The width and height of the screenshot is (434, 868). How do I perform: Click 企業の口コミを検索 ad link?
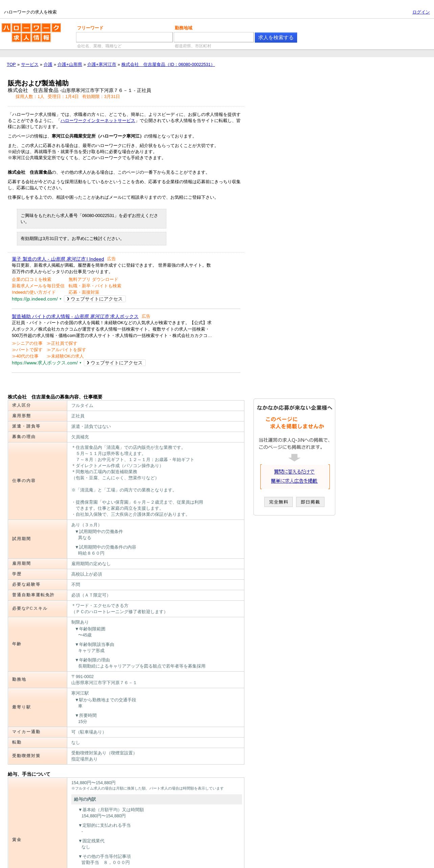[31, 280]
